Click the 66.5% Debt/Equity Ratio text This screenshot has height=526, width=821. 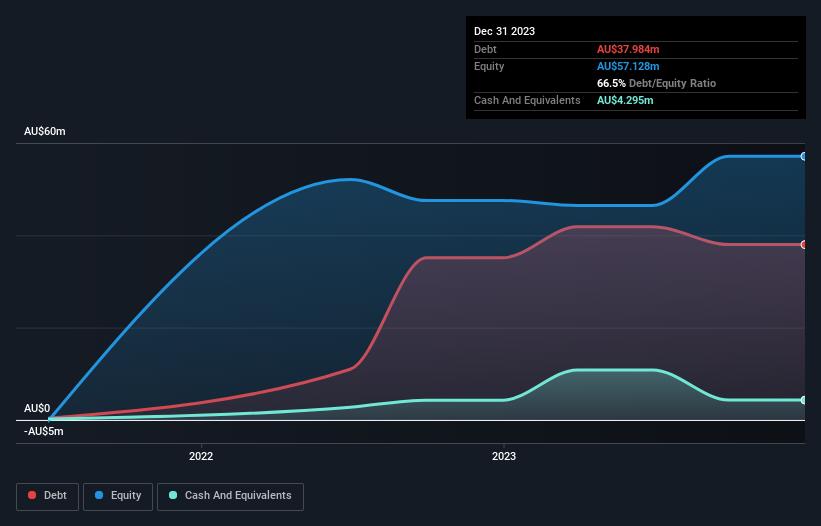656,83
